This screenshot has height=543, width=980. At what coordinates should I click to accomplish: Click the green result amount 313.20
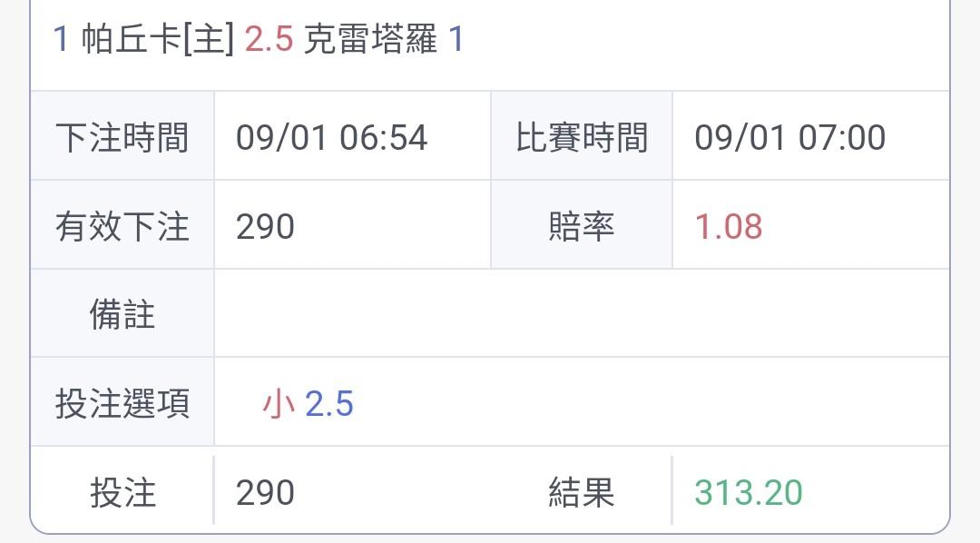click(x=748, y=492)
